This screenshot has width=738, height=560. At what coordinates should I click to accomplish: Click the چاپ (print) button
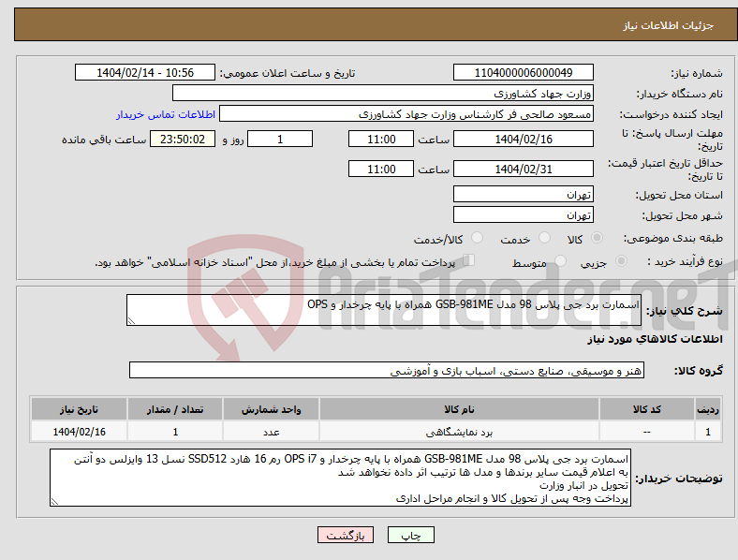tap(411, 535)
